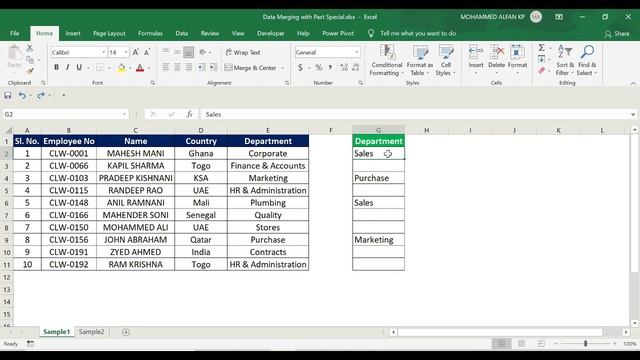This screenshot has width=640, height=360.
Task: Click Increase Indent icon
Action: (213, 67)
